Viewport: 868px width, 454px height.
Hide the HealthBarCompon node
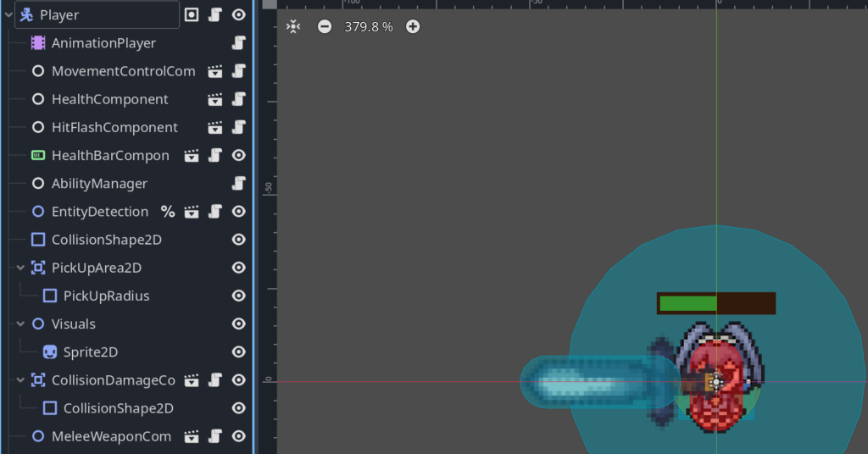pos(238,156)
